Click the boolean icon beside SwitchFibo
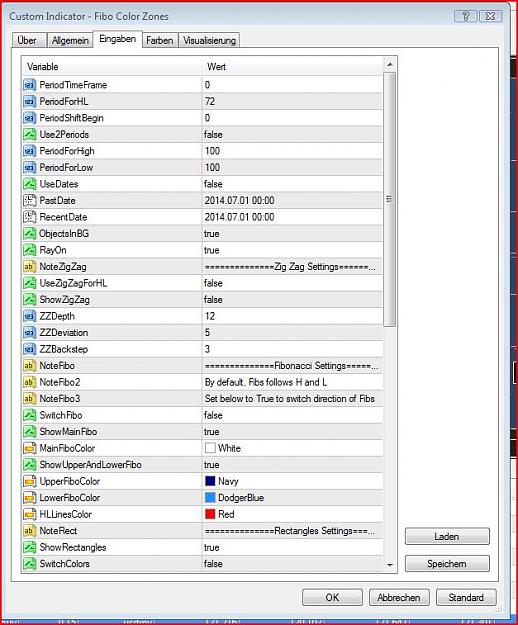The image size is (518, 625). point(29,415)
